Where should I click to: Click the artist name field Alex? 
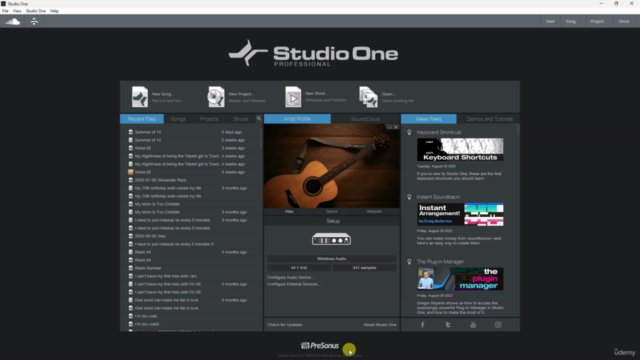pyautogui.click(x=289, y=211)
